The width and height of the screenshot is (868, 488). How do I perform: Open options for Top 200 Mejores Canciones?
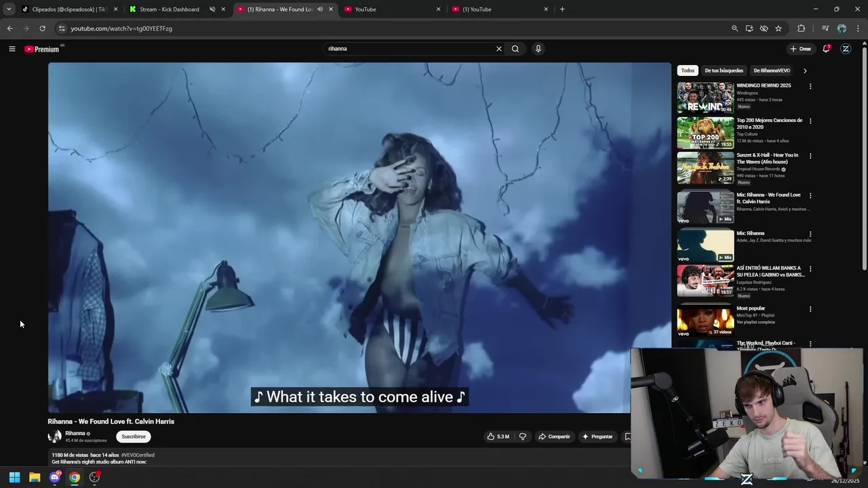[810, 121]
